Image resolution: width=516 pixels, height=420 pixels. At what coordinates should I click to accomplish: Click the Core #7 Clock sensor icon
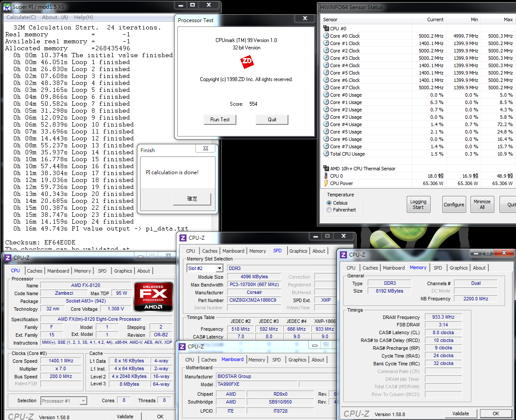coord(326,87)
